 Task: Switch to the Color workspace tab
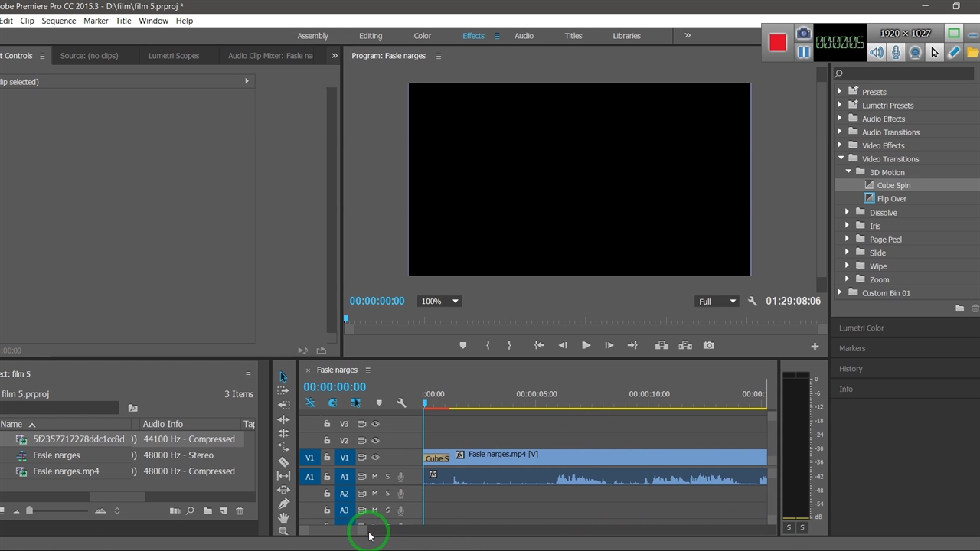point(422,36)
